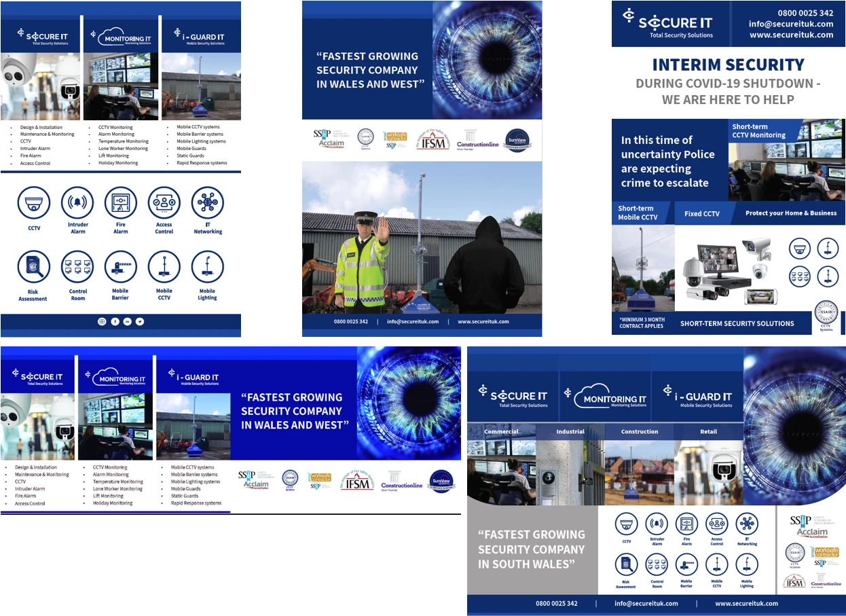The height and width of the screenshot is (616, 846).
Task: Click the large Mobile Barrier icon in the icon-grid brochure
Action: pos(121,267)
